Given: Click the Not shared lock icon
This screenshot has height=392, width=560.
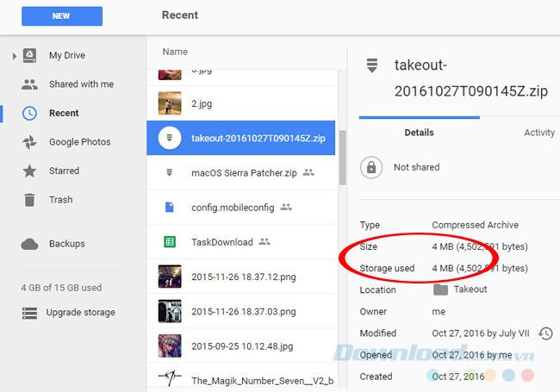Looking at the screenshot, I should pyautogui.click(x=370, y=167).
